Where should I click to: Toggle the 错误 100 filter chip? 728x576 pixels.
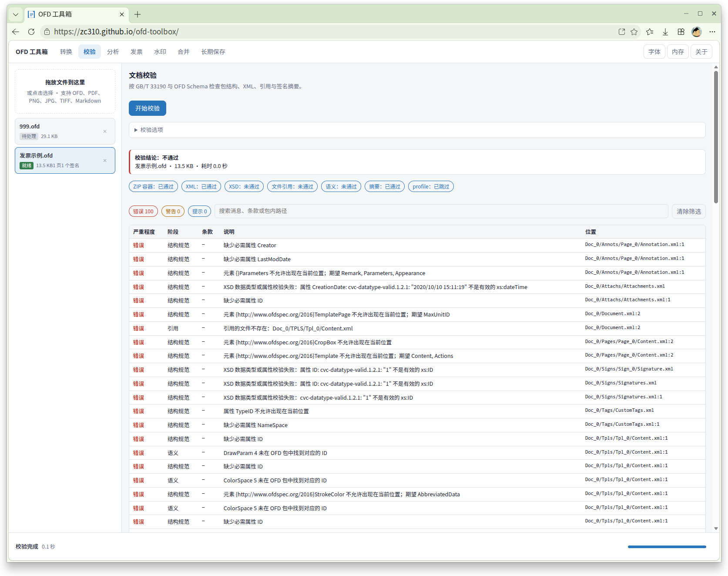click(x=143, y=212)
